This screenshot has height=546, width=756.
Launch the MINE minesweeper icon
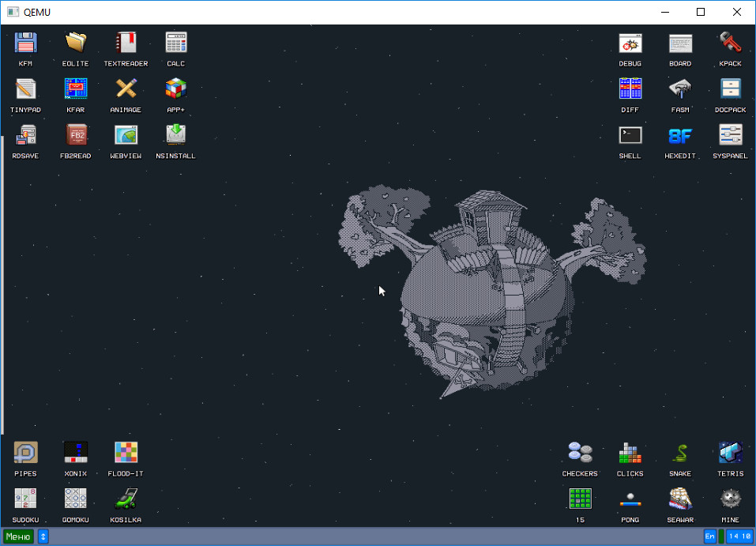pos(731,499)
